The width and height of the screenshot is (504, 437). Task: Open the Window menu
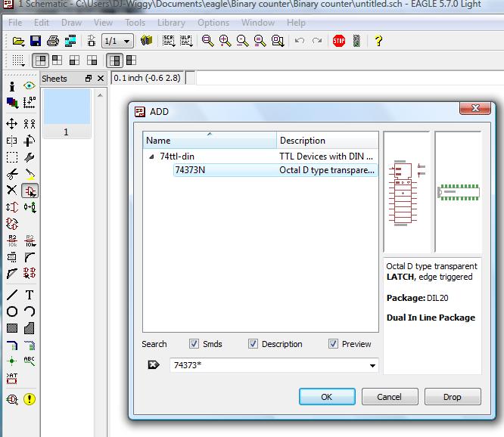[258, 23]
